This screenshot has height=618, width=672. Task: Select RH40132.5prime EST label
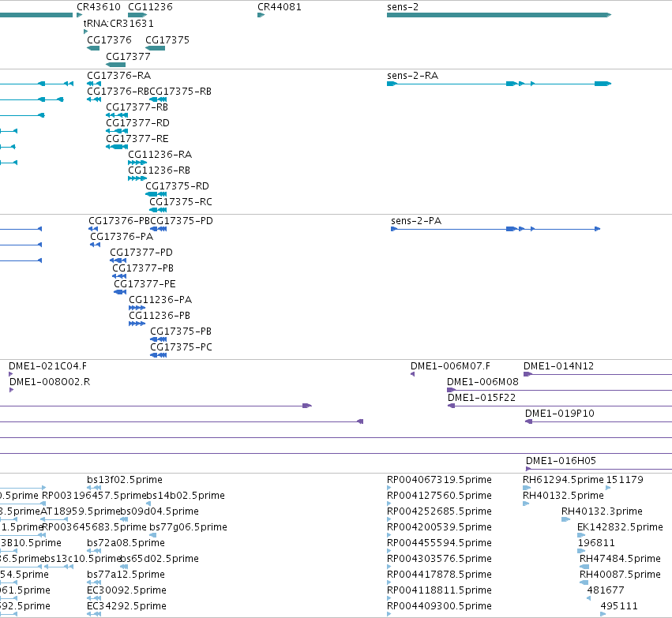(563, 496)
